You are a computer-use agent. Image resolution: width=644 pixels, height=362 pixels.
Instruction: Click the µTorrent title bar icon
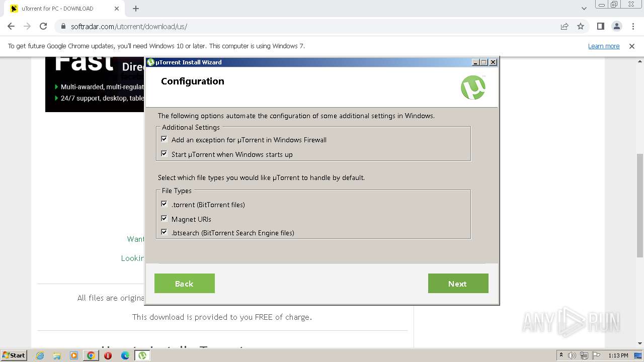tap(150, 62)
